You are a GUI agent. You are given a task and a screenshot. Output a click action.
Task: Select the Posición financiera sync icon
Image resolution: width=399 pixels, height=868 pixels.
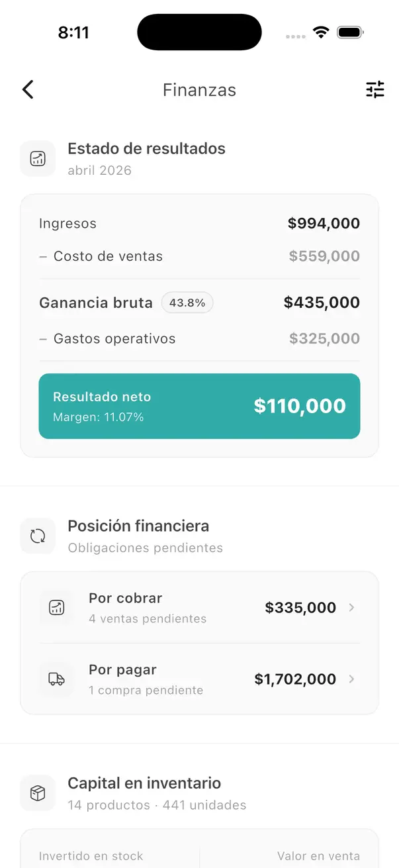click(x=38, y=536)
